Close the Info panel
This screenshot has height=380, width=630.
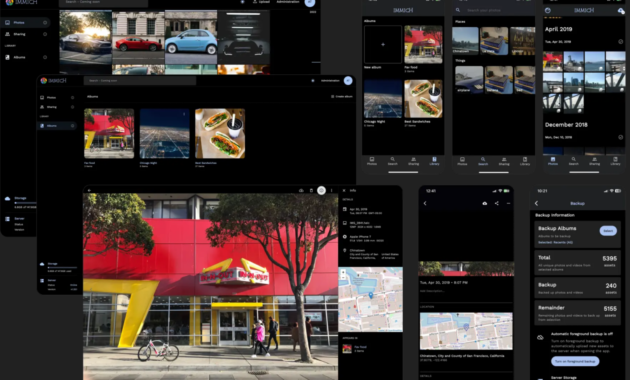344,190
